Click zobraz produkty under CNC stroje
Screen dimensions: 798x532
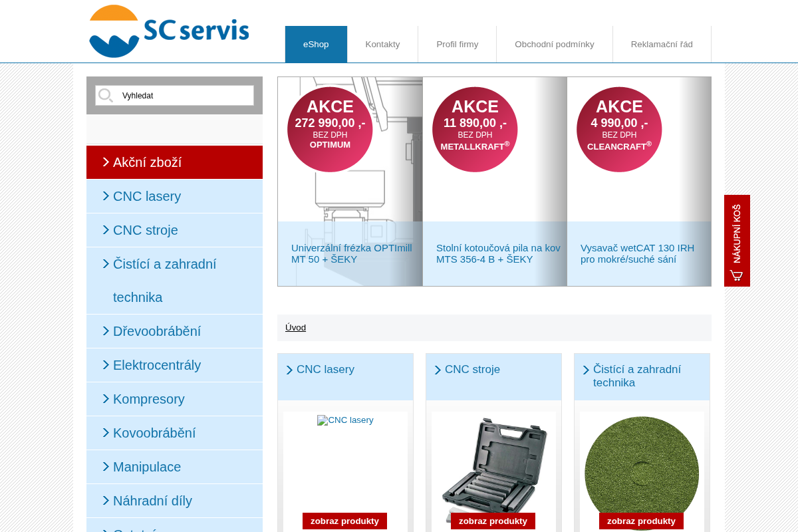click(493, 521)
